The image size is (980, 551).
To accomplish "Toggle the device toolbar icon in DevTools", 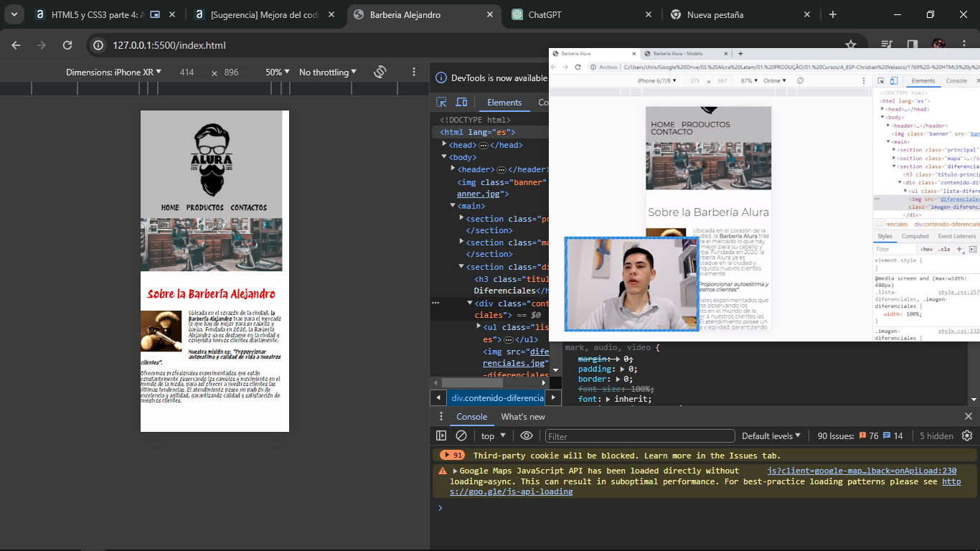I will pyautogui.click(x=461, y=103).
